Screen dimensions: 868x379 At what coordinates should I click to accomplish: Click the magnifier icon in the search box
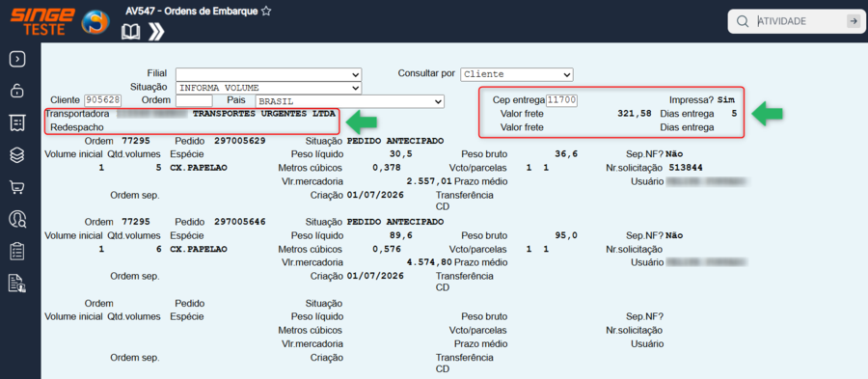pyautogui.click(x=743, y=21)
